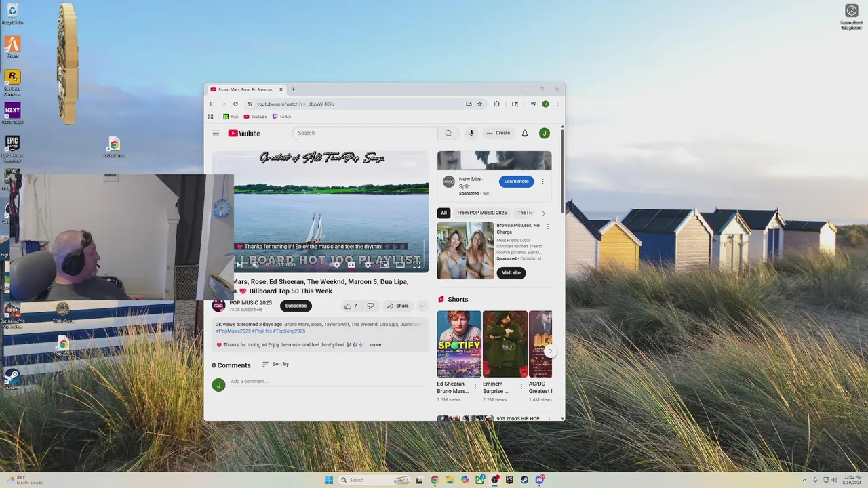Viewport: 868px width, 488px height.
Task: Open the POP MUSIC 2025 channel name
Action: click(x=250, y=303)
